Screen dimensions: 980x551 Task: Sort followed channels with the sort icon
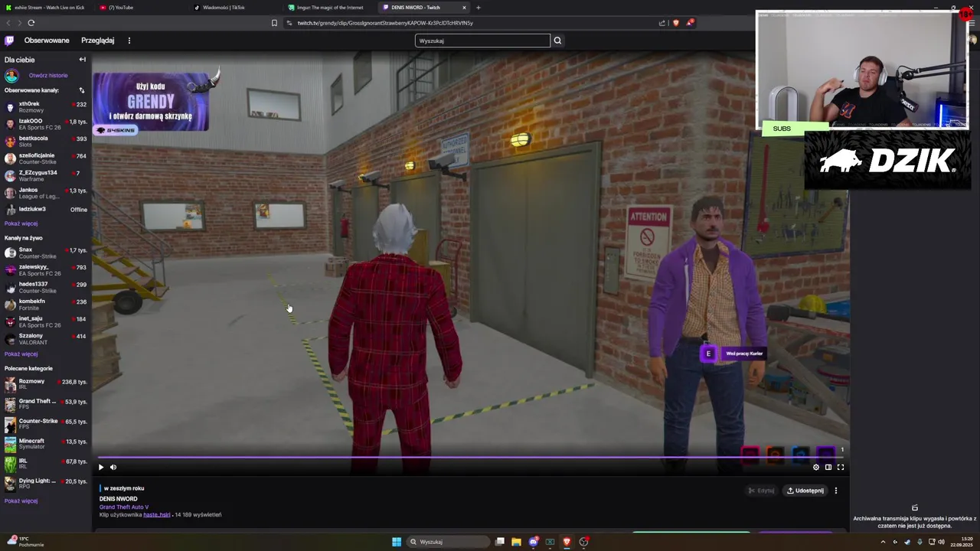point(81,90)
